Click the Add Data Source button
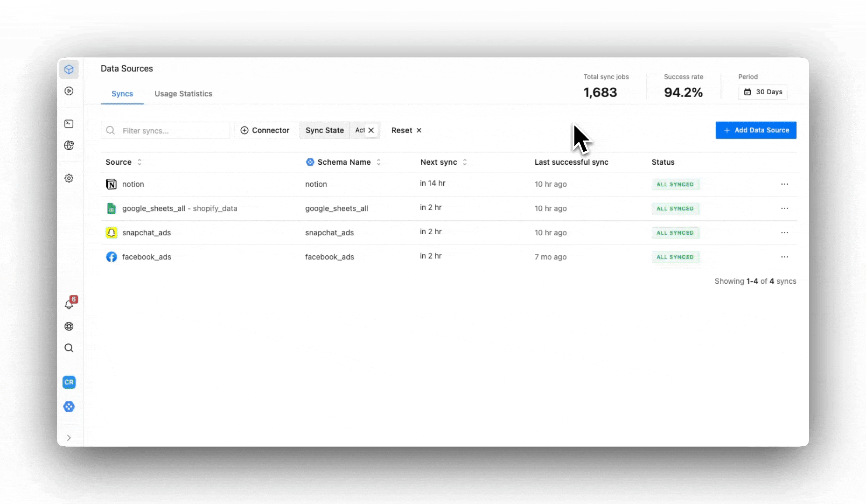The width and height of the screenshot is (866, 504). coord(756,130)
